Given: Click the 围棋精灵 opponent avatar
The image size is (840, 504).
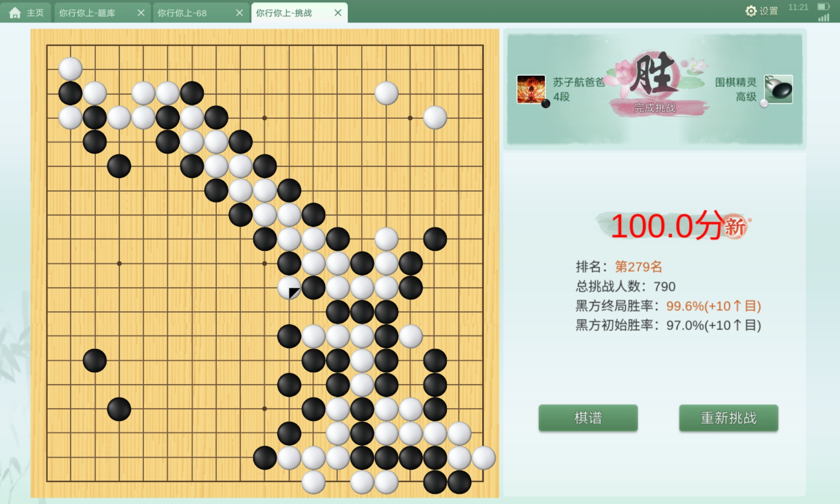Looking at the screenshot, I should coord(778,89).
